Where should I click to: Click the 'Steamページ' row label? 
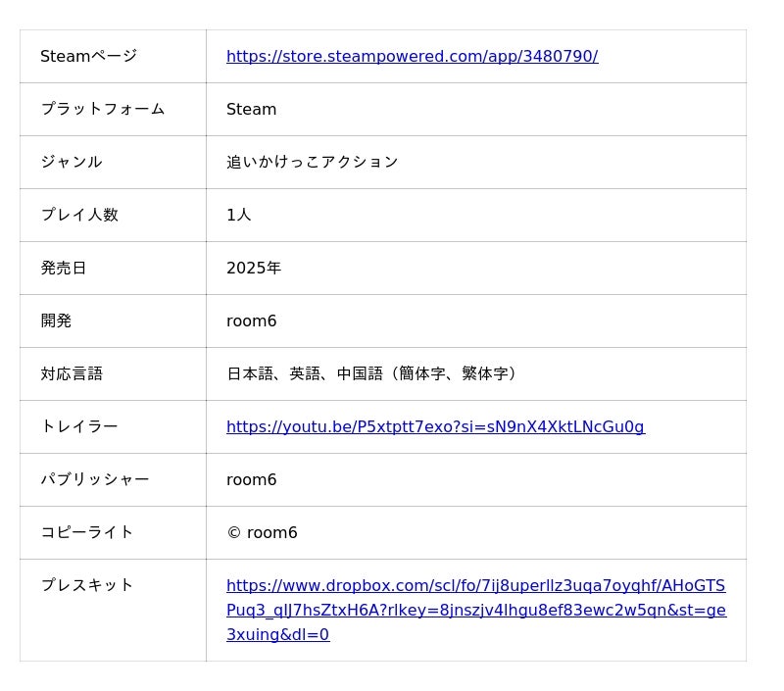click(88, 57)
